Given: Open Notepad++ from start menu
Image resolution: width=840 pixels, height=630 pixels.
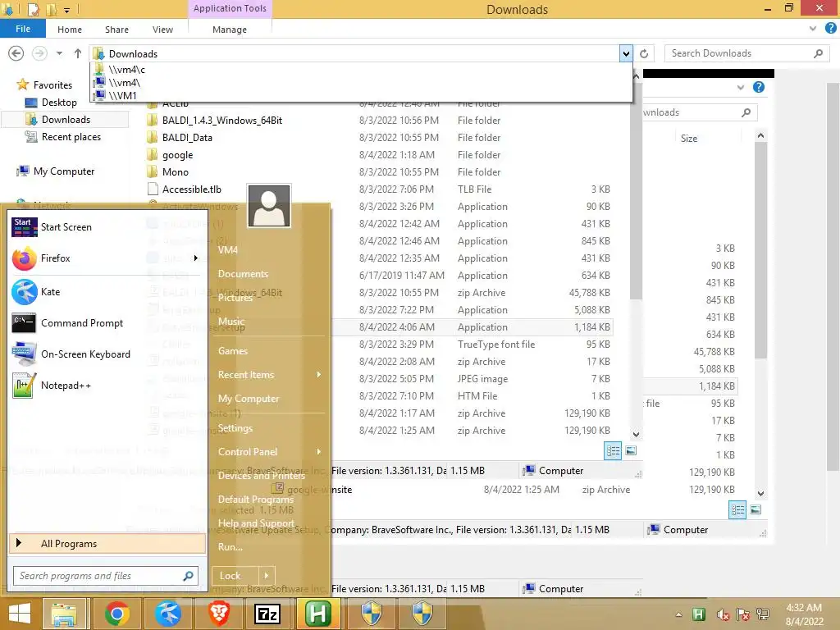Looking at the screenshot, I should tap(66, 386).
